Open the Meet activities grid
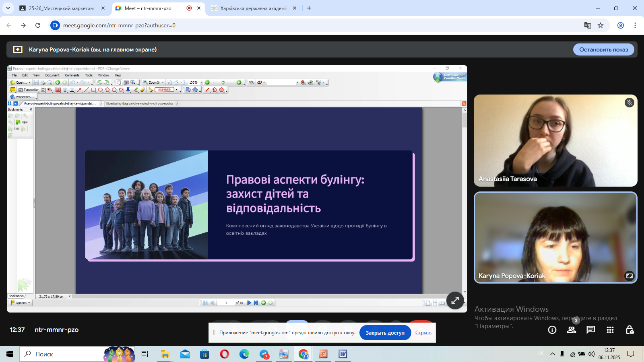This screenshot has height=362, width=644. tap(610, 330)
